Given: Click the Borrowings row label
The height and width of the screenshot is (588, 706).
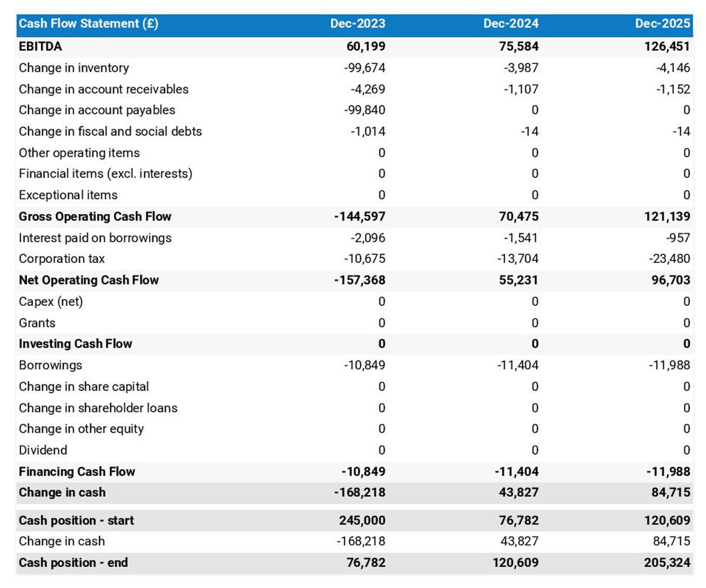Looking at the screenshot, I should pyautogui.click(x=49, y=365).
